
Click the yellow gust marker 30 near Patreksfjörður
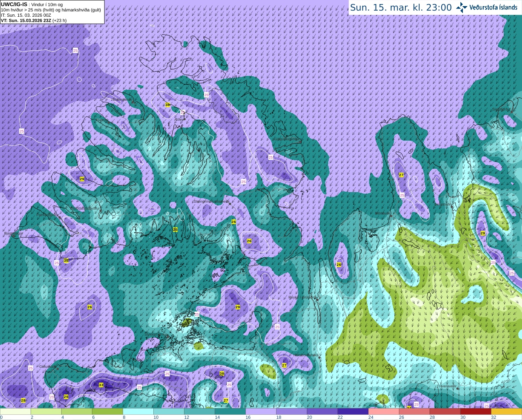pyautogui.click(x=66, y=261)
